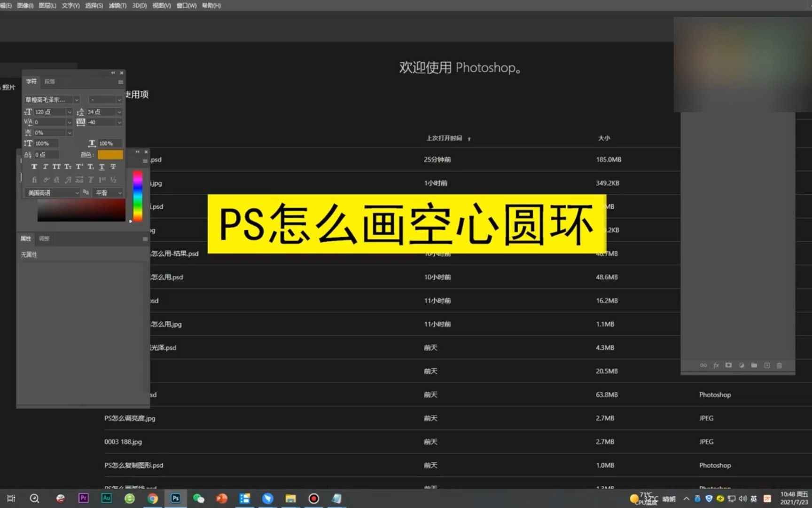Screen dimensions: 812x508
Task: Open the recent file PS怎么复制图形.psd
Action: pyautogui.click(x=133, y=465)
